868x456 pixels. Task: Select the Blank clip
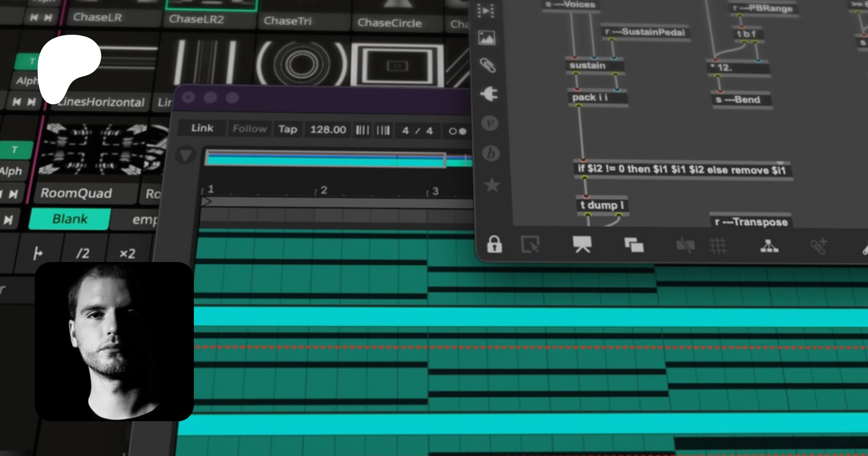[70, 219]
